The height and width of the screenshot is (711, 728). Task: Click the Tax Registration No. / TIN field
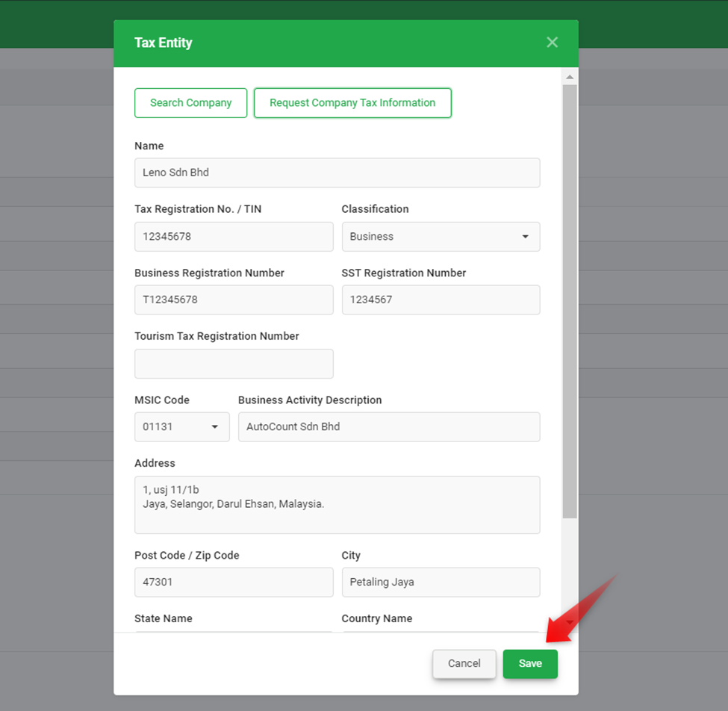[x=234, y=237]
